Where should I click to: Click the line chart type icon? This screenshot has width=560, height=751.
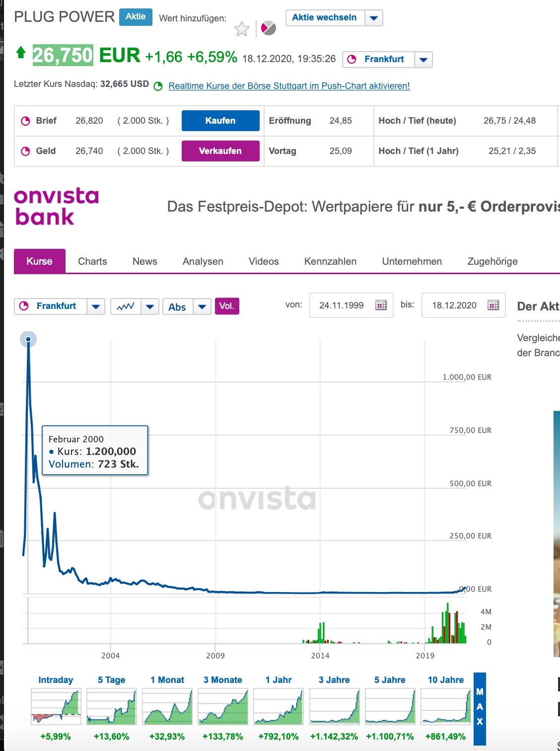click(126, 306)
